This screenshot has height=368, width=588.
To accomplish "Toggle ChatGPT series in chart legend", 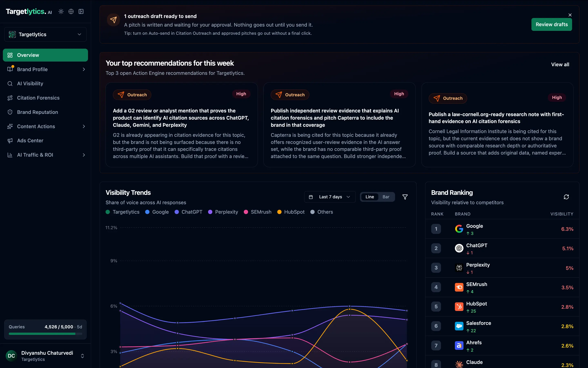I will click(189, 212).
